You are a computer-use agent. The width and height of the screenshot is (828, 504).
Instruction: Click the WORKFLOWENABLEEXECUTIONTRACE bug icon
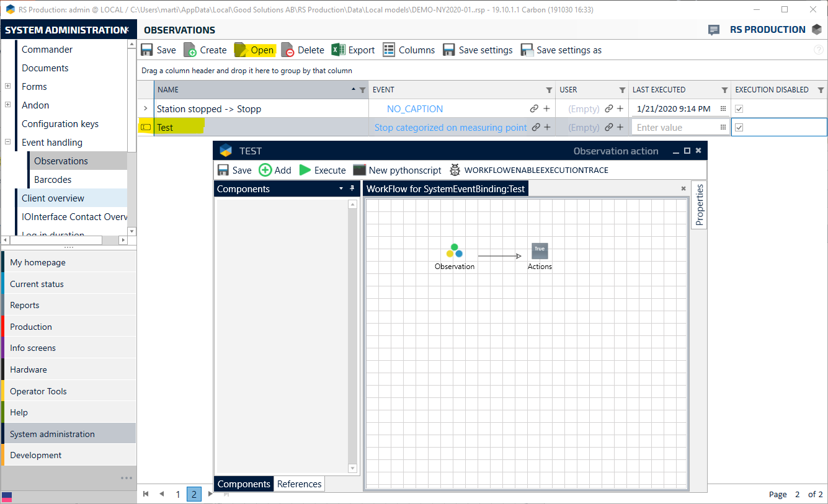tap(455, 170)
